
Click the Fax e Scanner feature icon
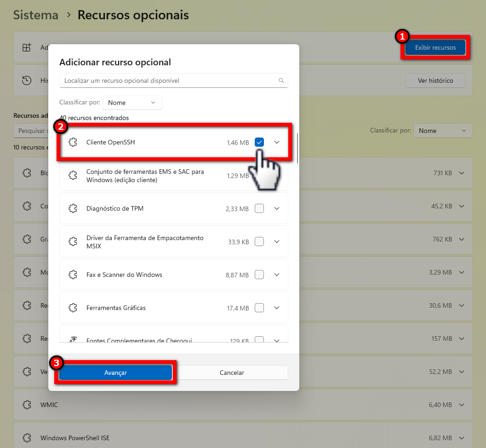(73, 275)
